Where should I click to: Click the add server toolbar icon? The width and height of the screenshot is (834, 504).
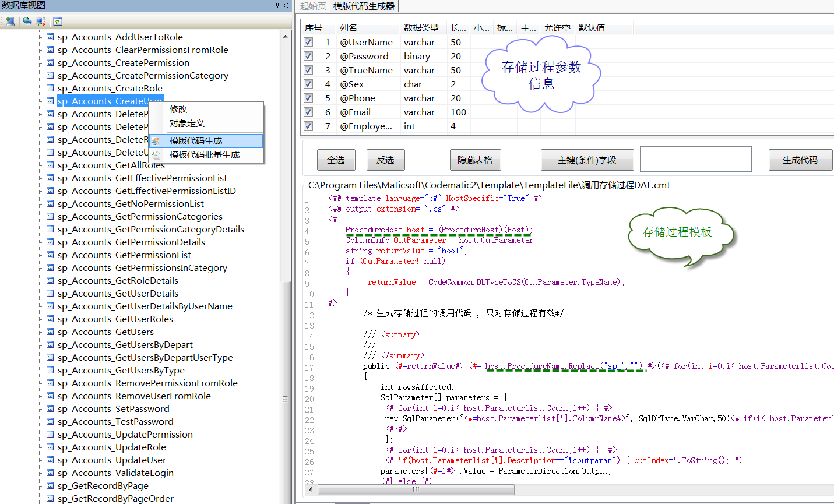10,22
